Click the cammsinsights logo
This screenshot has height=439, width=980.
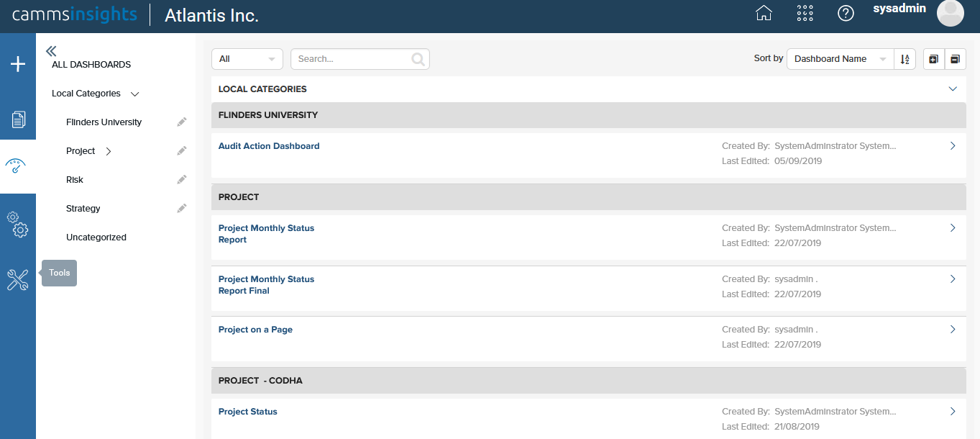tap(75, 14)
